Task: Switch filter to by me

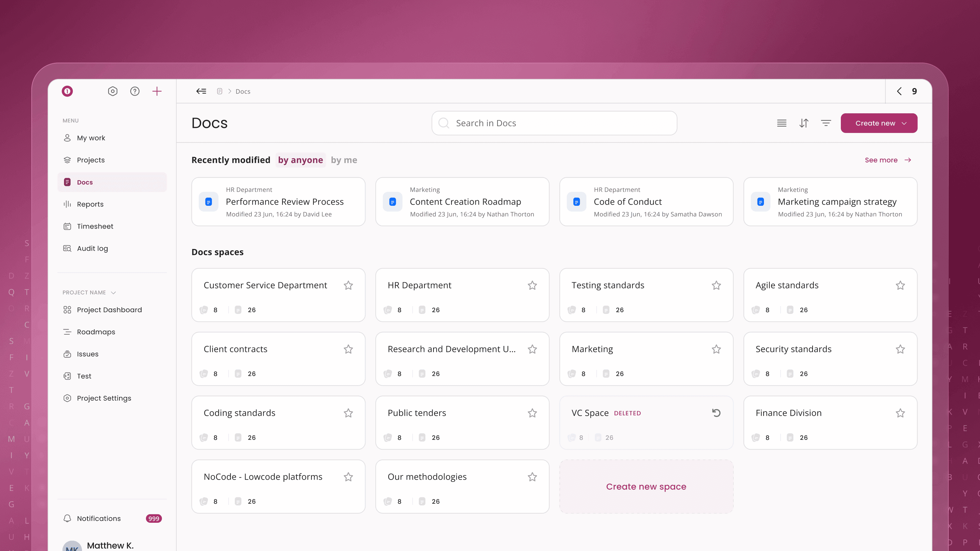Action: point(344,160)
